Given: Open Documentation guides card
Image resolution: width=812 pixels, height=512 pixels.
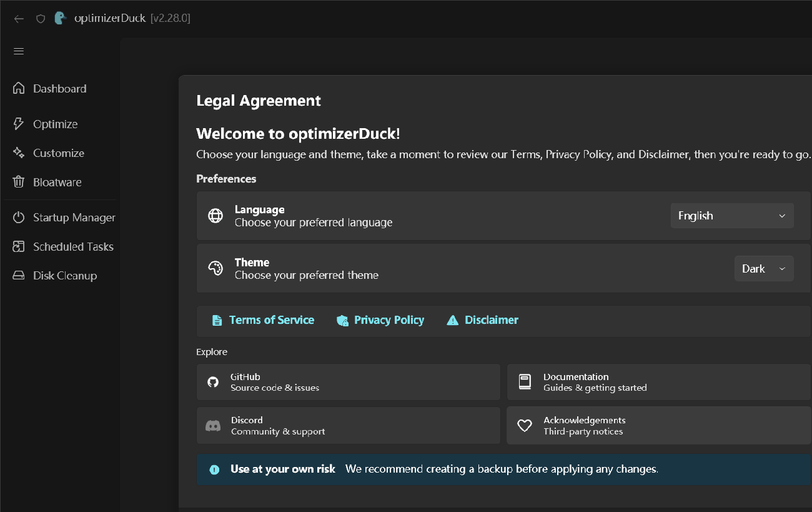Looking at the screenshot, I should pos(659,382).
